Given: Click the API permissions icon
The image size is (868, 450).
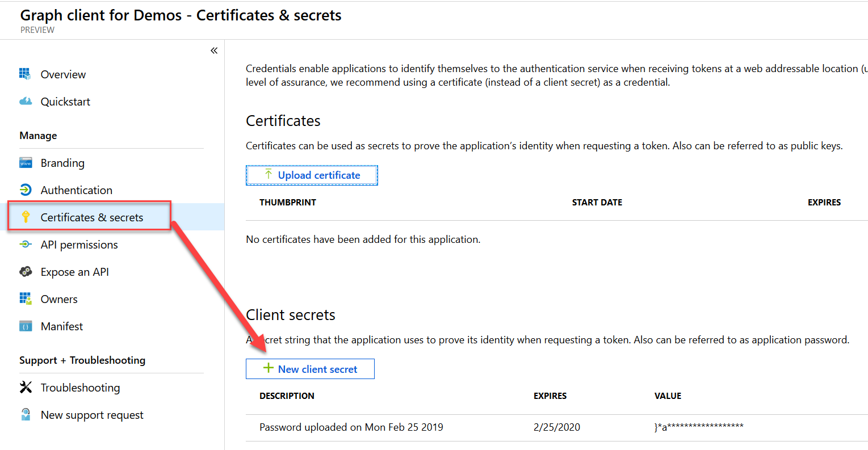Looking at the screenshot, I should [25, 244].
